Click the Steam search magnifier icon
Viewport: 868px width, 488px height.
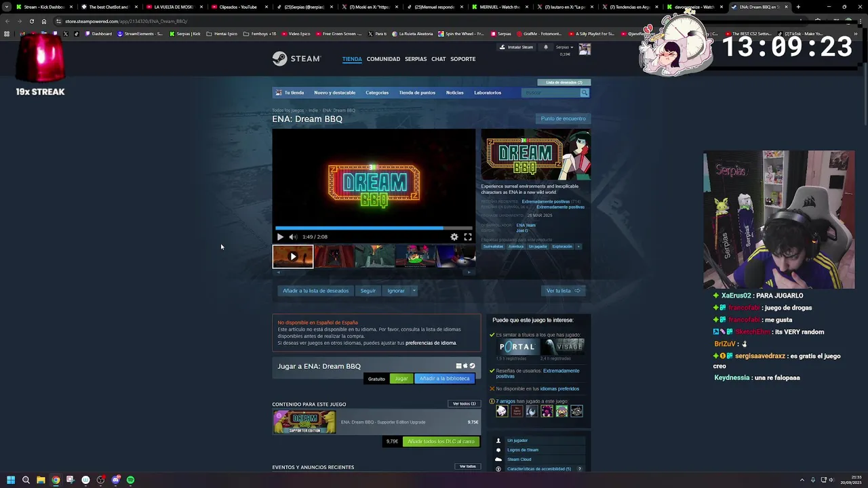point(585,93)
